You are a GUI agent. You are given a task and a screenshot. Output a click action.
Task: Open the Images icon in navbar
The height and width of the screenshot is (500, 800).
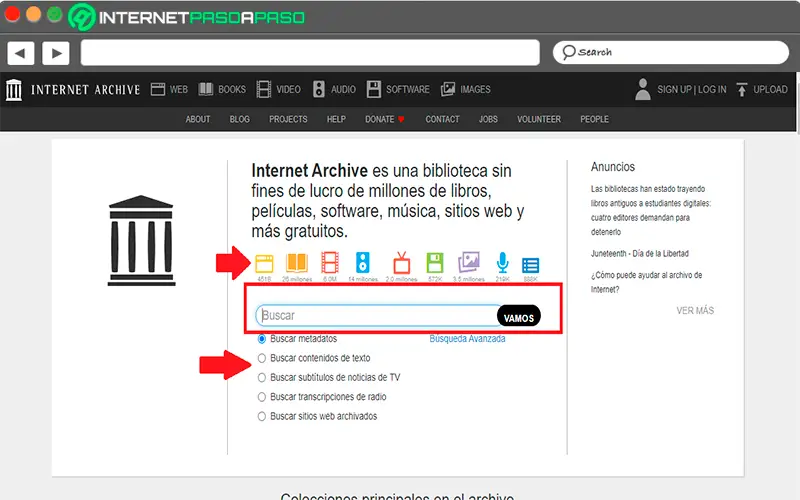point(448,89)
